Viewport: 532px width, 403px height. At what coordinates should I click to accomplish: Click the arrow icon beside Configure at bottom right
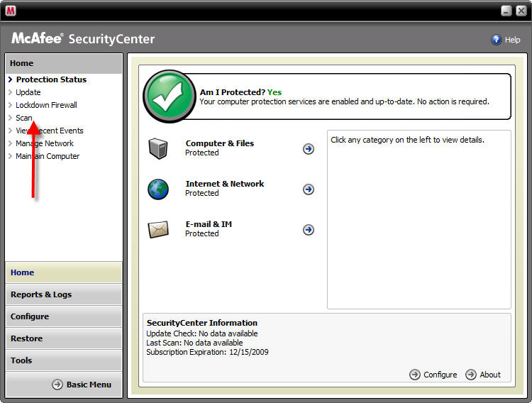tap(415, 375)
